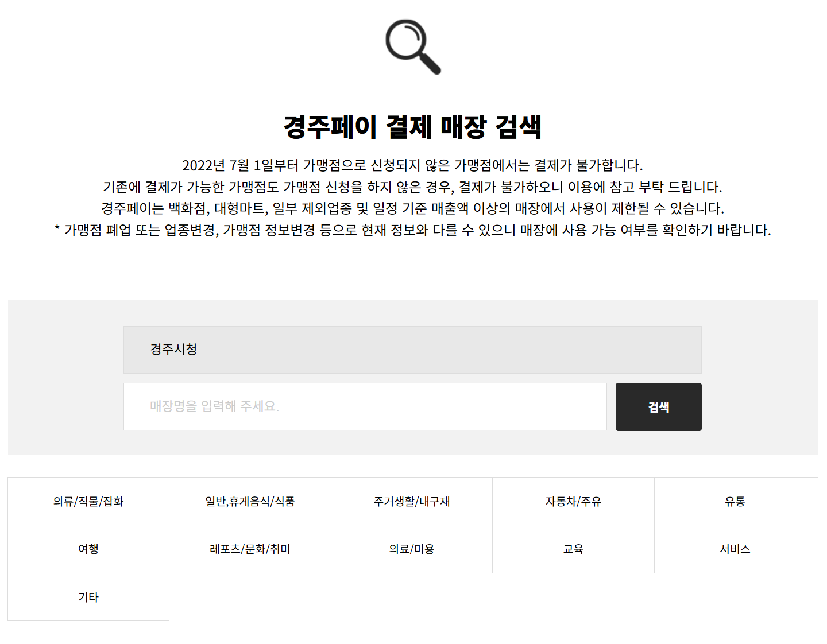Open the 교육 category
This screenshot has width=827, height=644.
tap(573, 549)
